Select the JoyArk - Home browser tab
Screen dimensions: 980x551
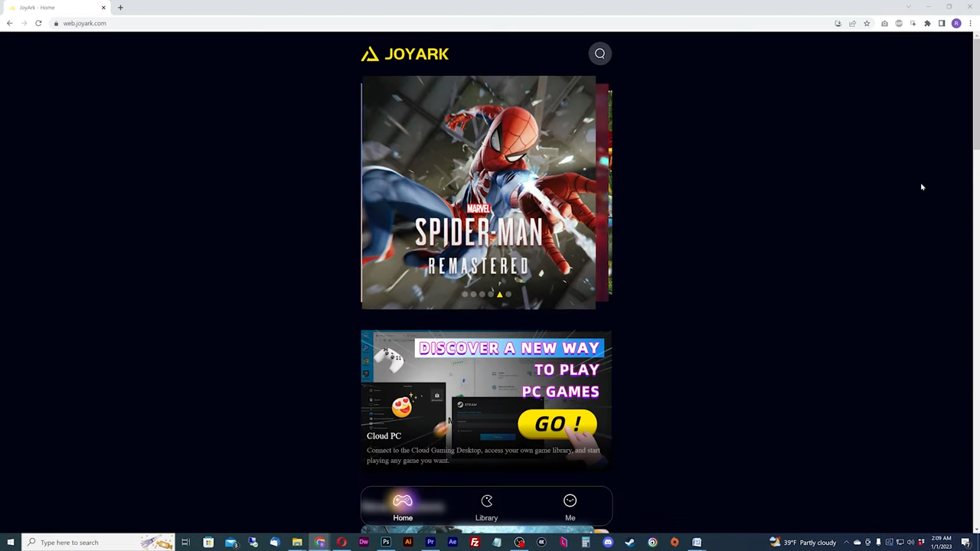(x=57, y=8)
